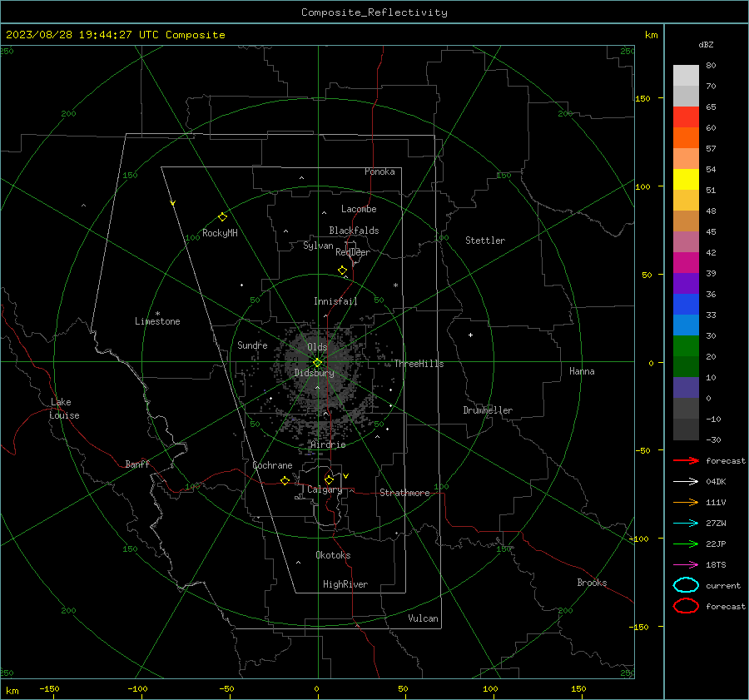Click the Composite_Reflectivity title text
This screenshot has height=700, width=749.
point(374,12)
